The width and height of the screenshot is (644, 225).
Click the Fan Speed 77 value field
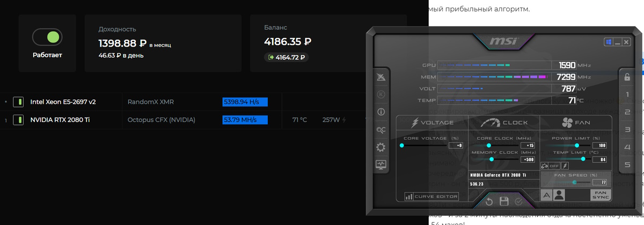600,182
